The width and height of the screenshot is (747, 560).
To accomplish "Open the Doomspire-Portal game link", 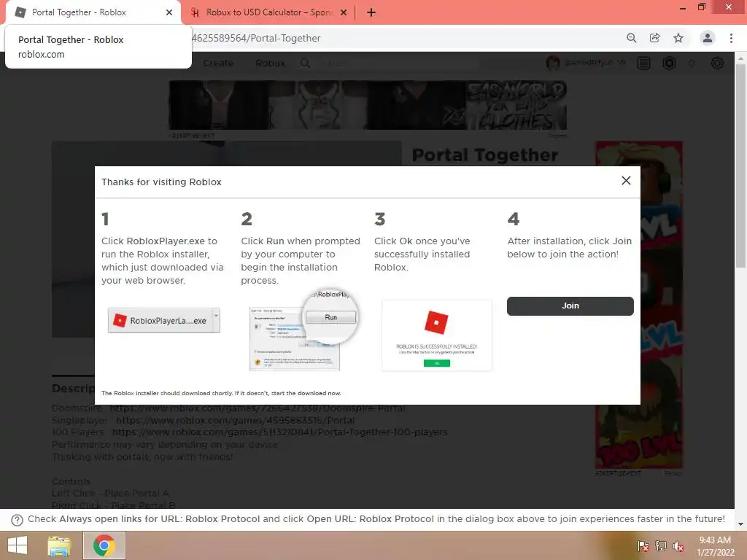I will click(258, 408).
